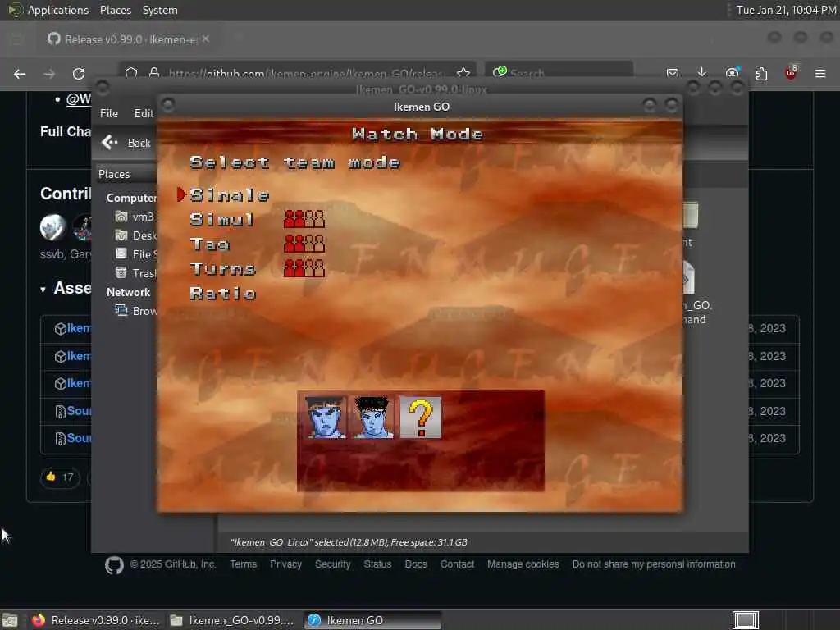The height and width of the screenshot is (630, 840).
Task: Click Firefox back navigation arrow
Action: click(20, 74)
